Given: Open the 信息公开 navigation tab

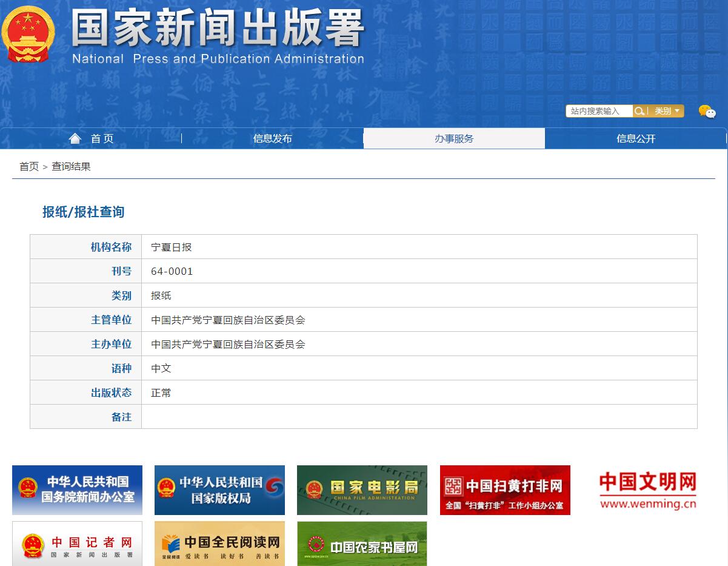Looking at the screenshot, I should click(x=636, y=138).
